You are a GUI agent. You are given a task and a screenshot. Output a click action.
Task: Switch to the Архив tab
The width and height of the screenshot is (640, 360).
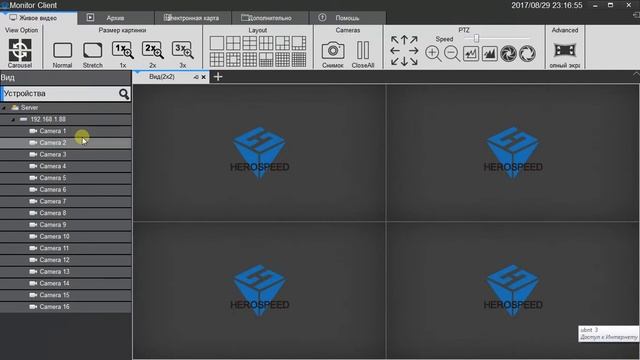[x=115, y=18]
